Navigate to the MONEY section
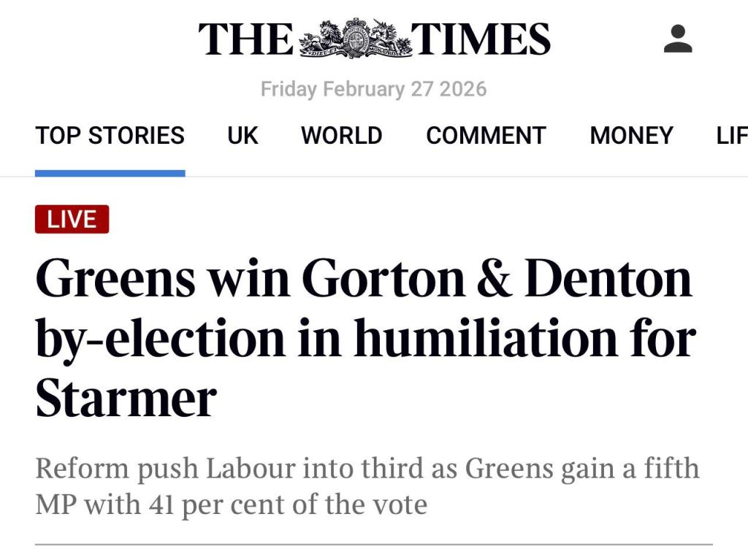Viewport: 748px width, 560px height. tap(632, 136)
